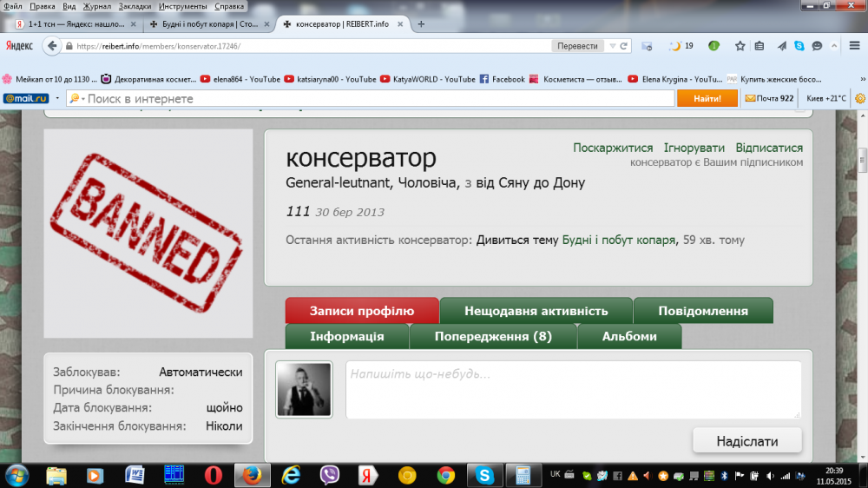This screenshot has width=868, height=488.
Task: Open the Почта 922 mail link
Action: point(769,99)
